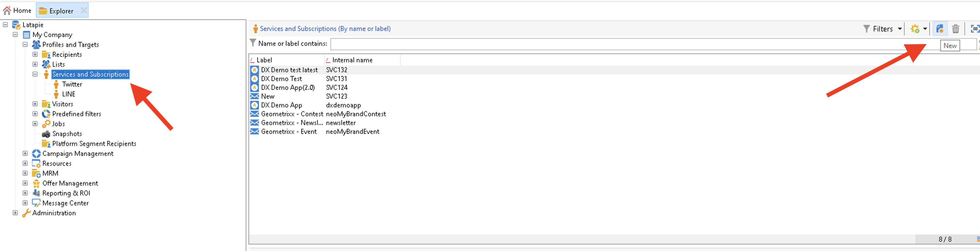Select the row with internal name SVC123

[x=614, y=96]
